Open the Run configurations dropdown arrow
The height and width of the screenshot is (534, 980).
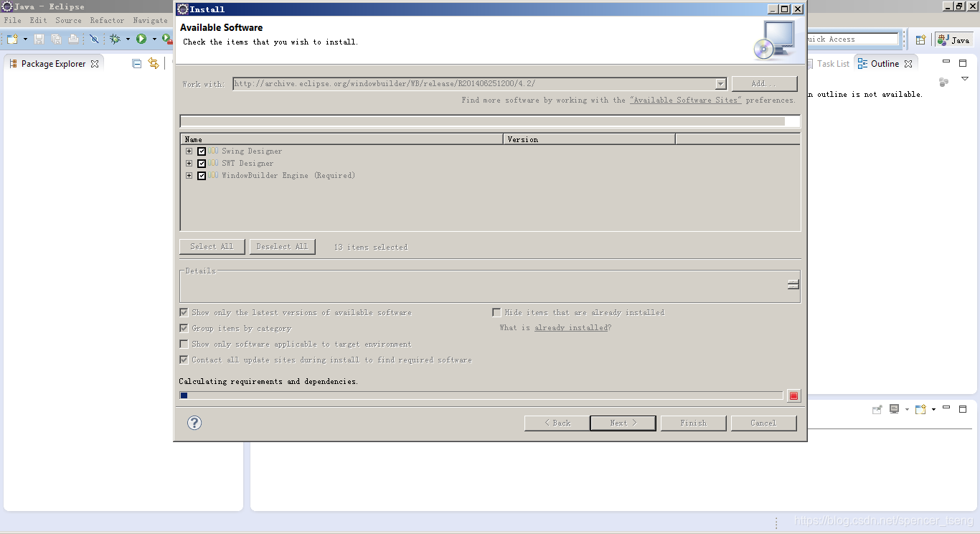point(154,39)
